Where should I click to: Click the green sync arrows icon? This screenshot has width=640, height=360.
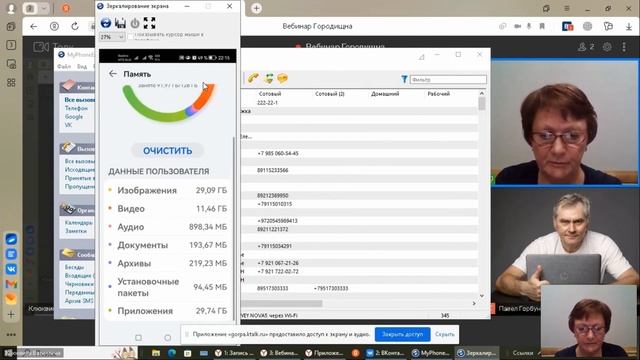click(x=268, y=78)
